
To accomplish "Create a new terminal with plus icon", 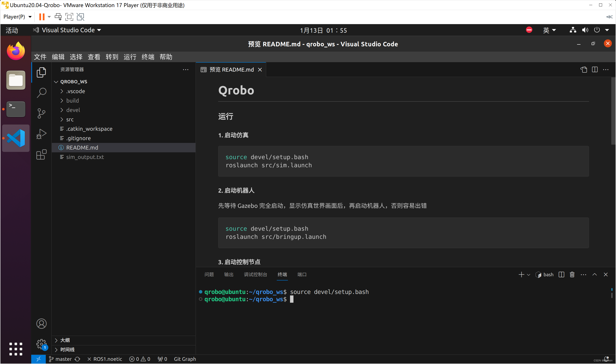I will pos(521,275).
